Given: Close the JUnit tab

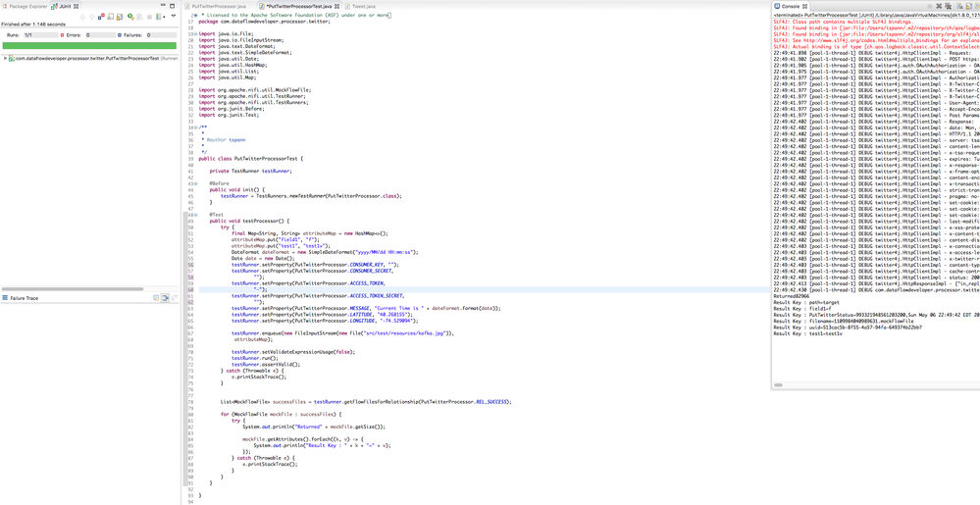Looking at the screenshot, I should (x=77, y=6).
